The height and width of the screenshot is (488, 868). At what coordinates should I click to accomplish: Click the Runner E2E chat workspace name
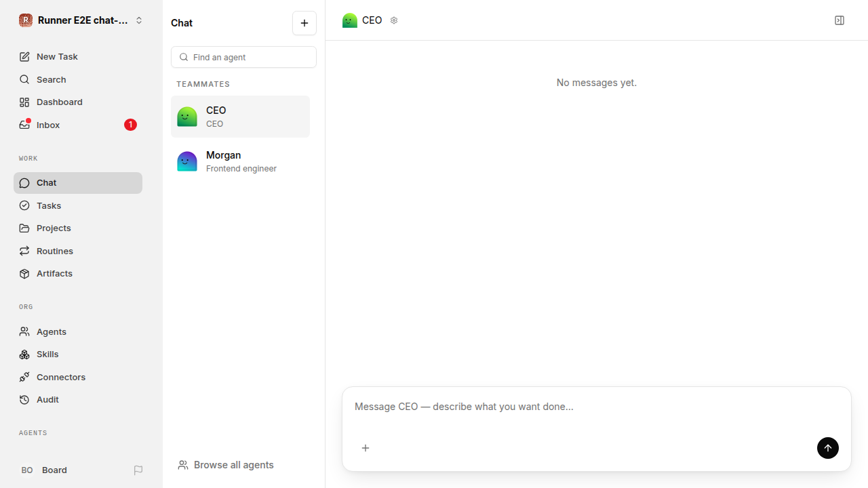[x=83, y=20]
